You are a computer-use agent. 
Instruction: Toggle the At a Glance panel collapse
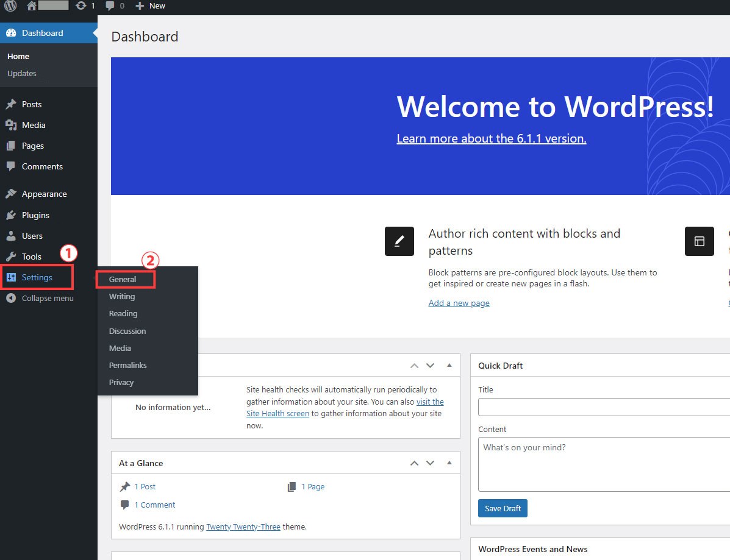click(449, 463)
